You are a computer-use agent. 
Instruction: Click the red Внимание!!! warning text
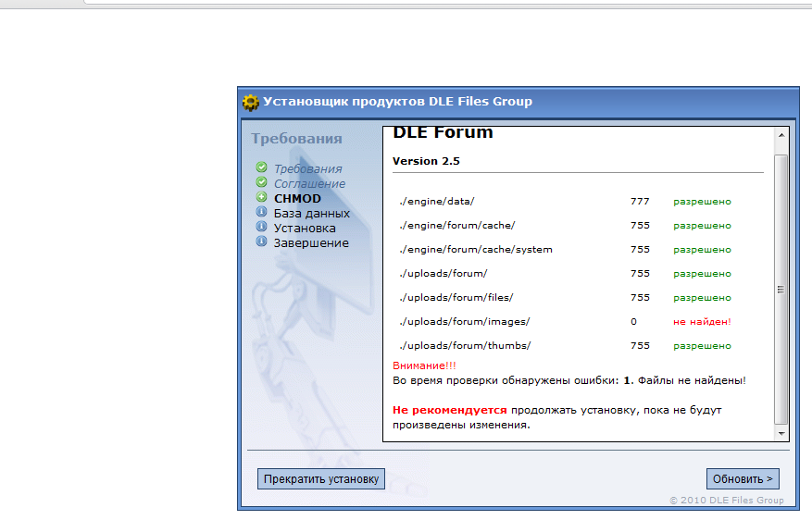pyautogui.click(x=424, y=365)
